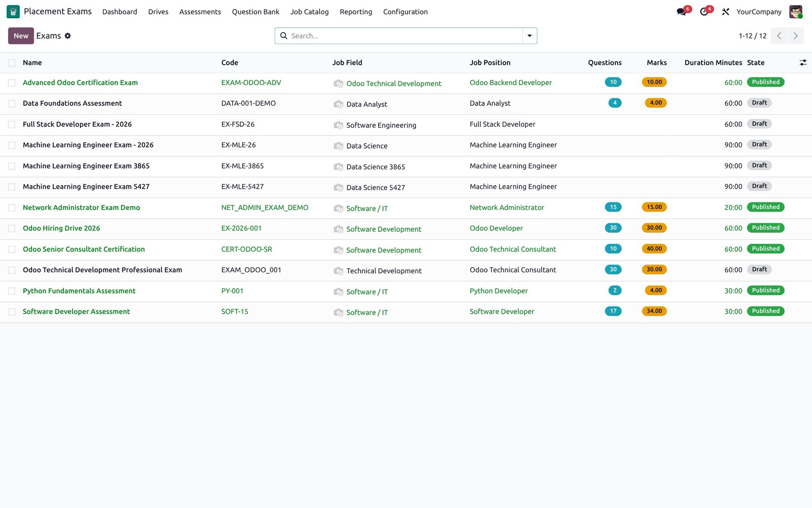Create a New exam
This screenshot has height=508, width=812.
[x=21, y=36]
